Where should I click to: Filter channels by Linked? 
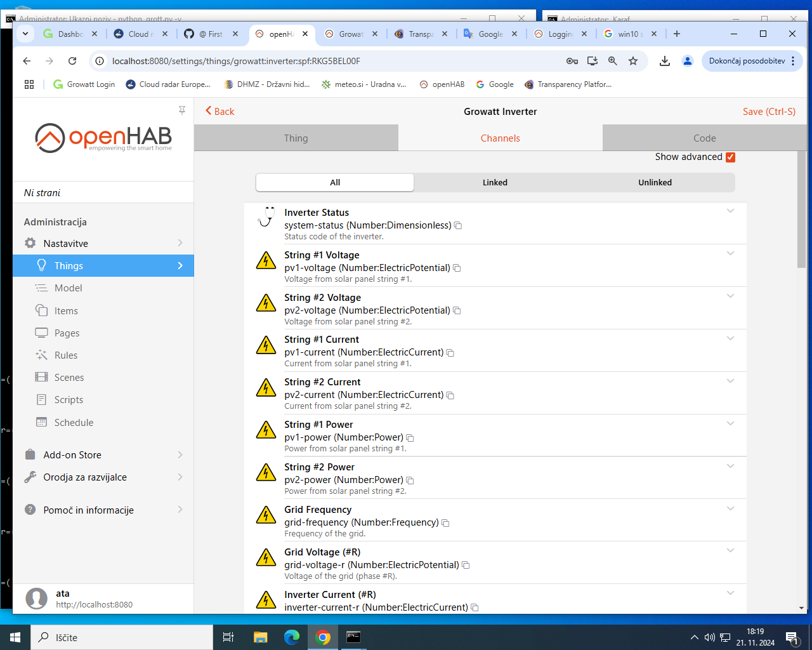tap(495, 183)
